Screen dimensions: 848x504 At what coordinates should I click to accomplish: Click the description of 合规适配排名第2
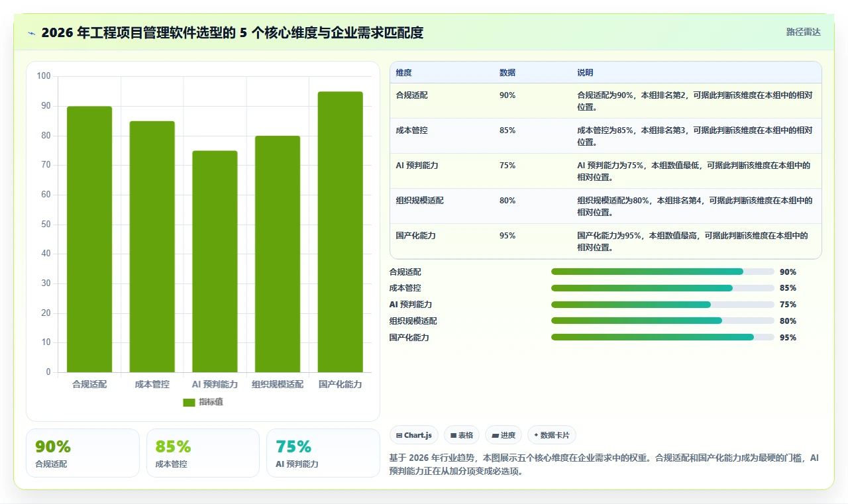coord(695,101)
